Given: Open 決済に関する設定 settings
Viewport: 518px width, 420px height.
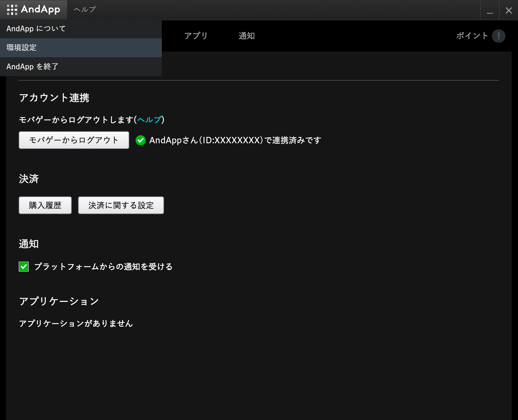Looking at the screenshot, I should click(121, 205).
